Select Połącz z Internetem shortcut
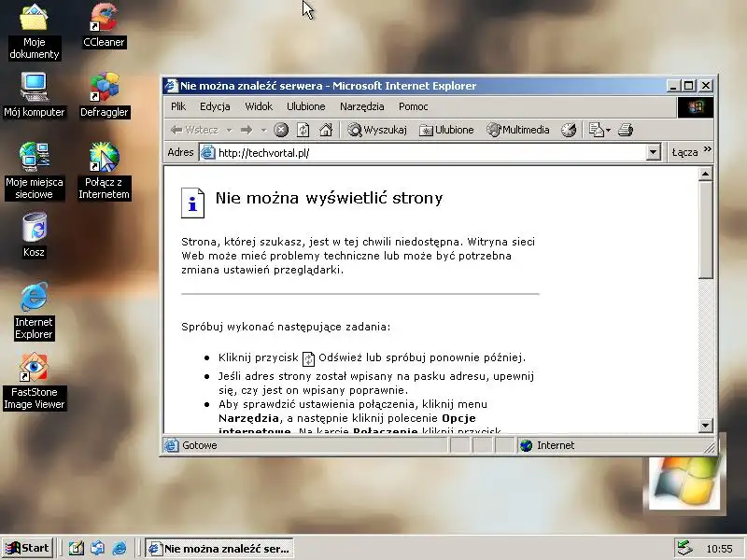The width and height of the screenshot is (747, 560). coord(104,171)
